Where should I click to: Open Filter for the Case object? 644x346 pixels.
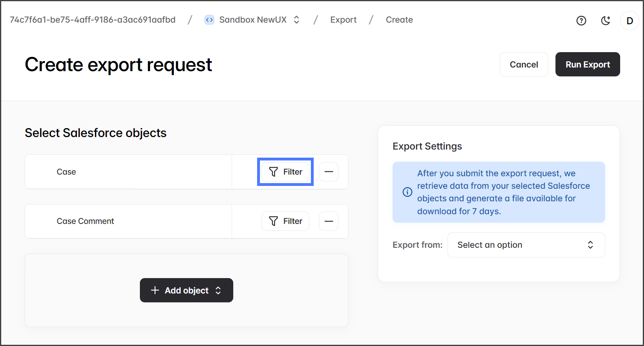(x=285, y=172)
